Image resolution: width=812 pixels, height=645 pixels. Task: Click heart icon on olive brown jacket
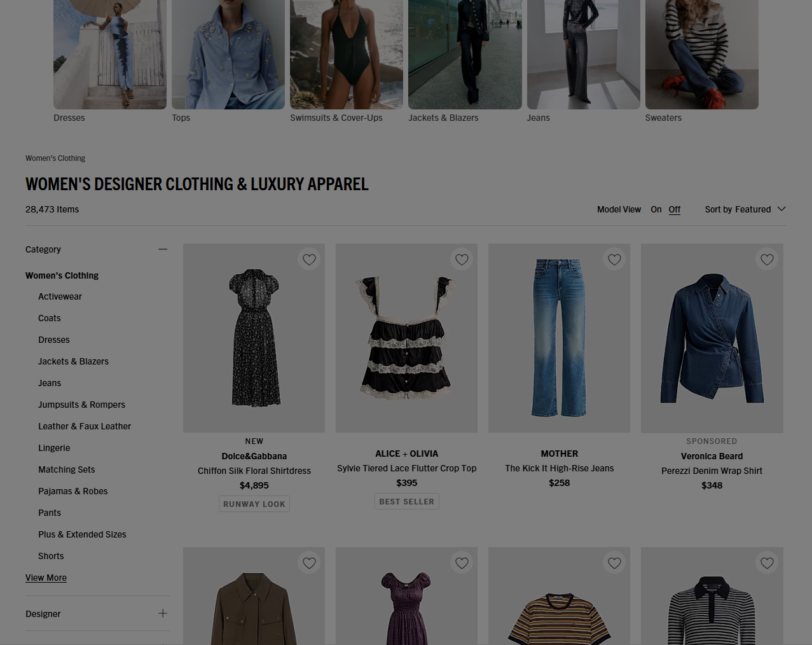click(309, 563)
